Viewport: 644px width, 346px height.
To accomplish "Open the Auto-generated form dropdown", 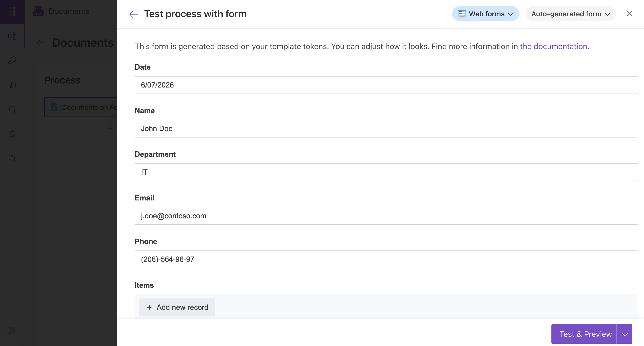I will tap(571, 14).
